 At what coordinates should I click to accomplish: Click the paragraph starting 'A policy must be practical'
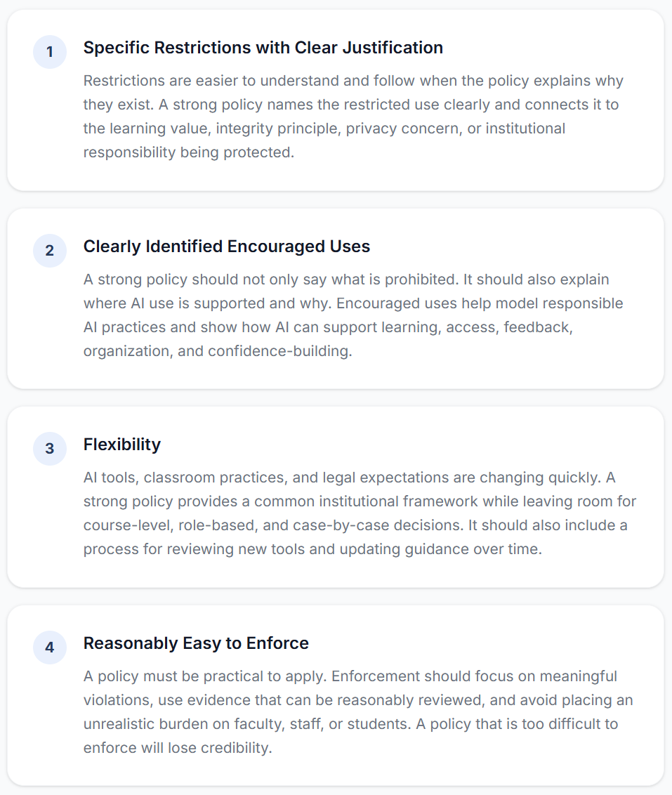coord(358,712)
